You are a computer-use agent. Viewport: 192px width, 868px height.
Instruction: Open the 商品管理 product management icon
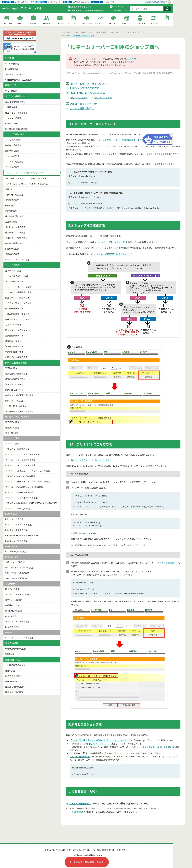click(x=20, y=20)
